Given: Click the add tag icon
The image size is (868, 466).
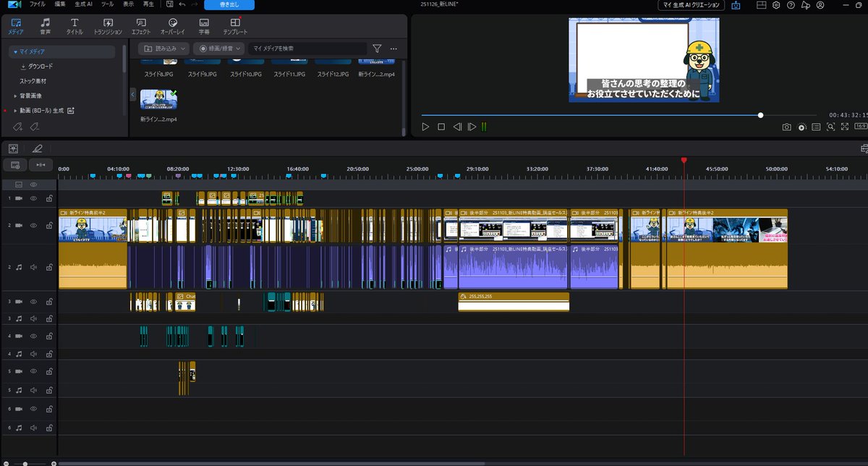Looking at the screenshot, I should 18,127.
